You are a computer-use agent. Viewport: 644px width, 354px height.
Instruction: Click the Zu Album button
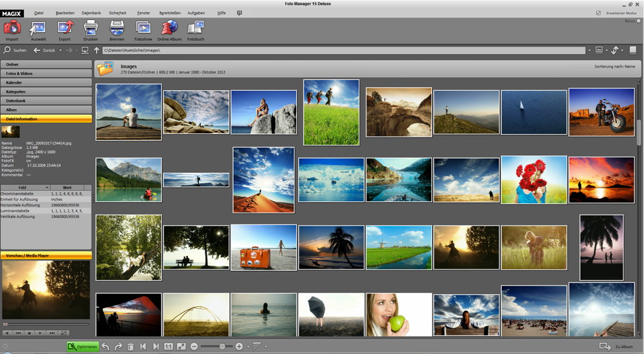coord(616,347)
